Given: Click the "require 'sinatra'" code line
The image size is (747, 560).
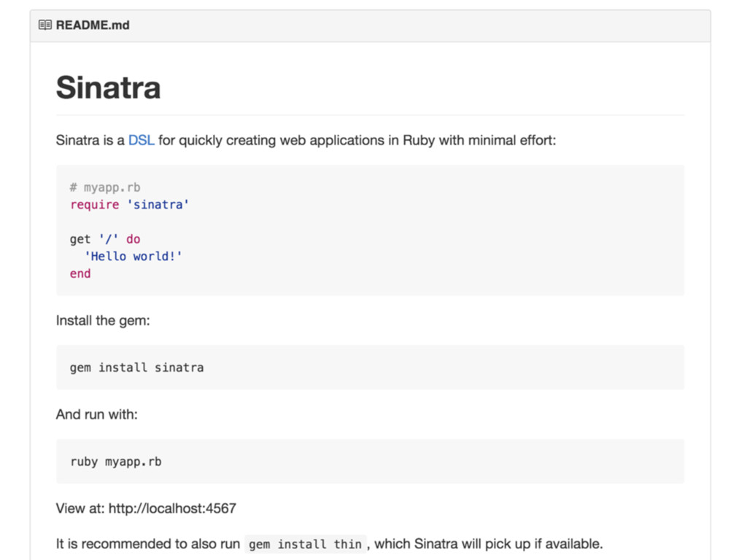Looking at the screenshot, I should pos(129,205).
